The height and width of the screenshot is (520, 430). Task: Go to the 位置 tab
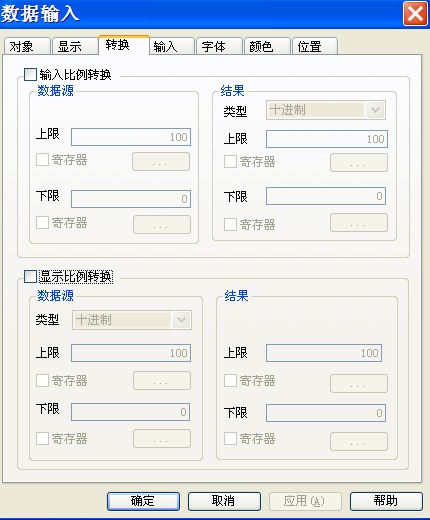(315, 46)
